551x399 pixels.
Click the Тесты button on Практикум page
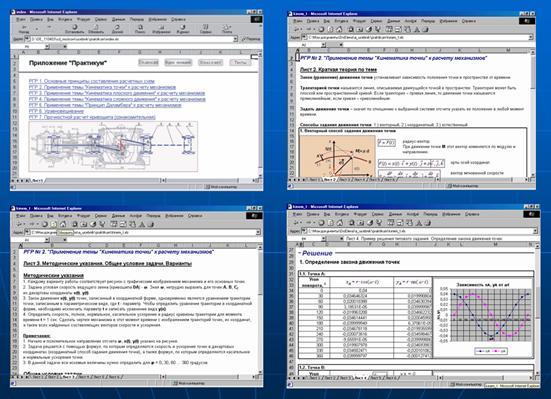pos(241,63)
